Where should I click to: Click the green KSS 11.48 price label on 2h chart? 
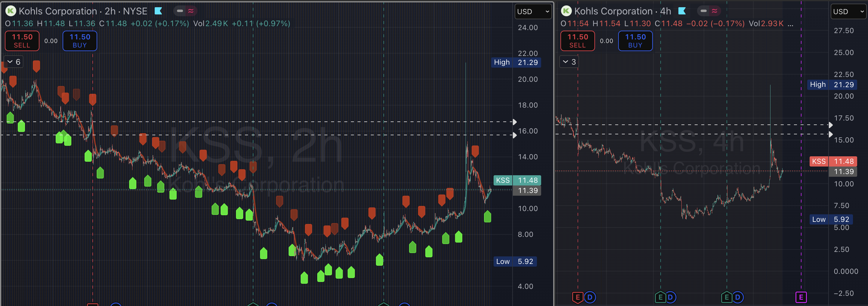517,180
